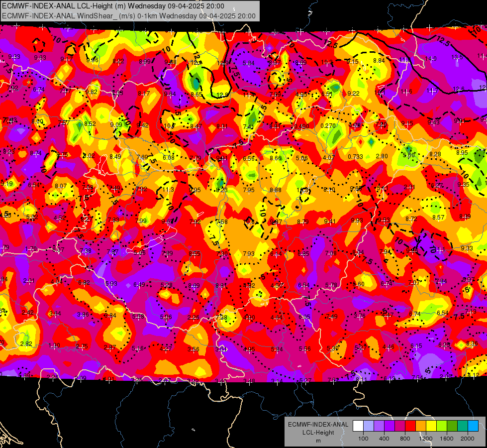
Task: Click the legend label '100'
Action: 363,439
